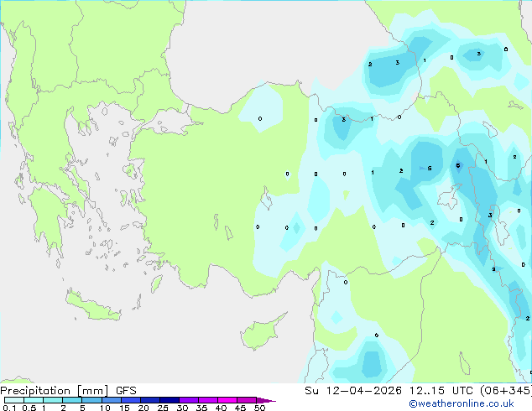Select magenta swatch between 40 and 45
532x411 pixels.
click(x=227, y=400)
